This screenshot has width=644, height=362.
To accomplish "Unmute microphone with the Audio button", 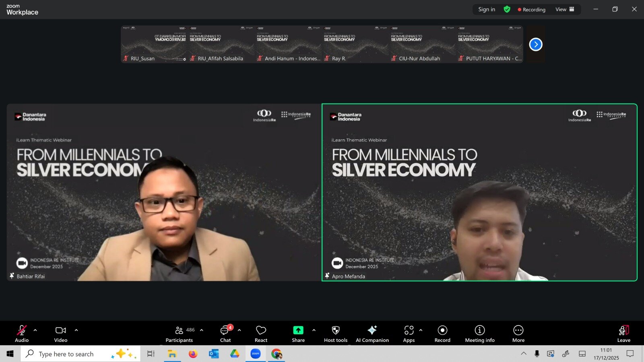I will [22, 333].
